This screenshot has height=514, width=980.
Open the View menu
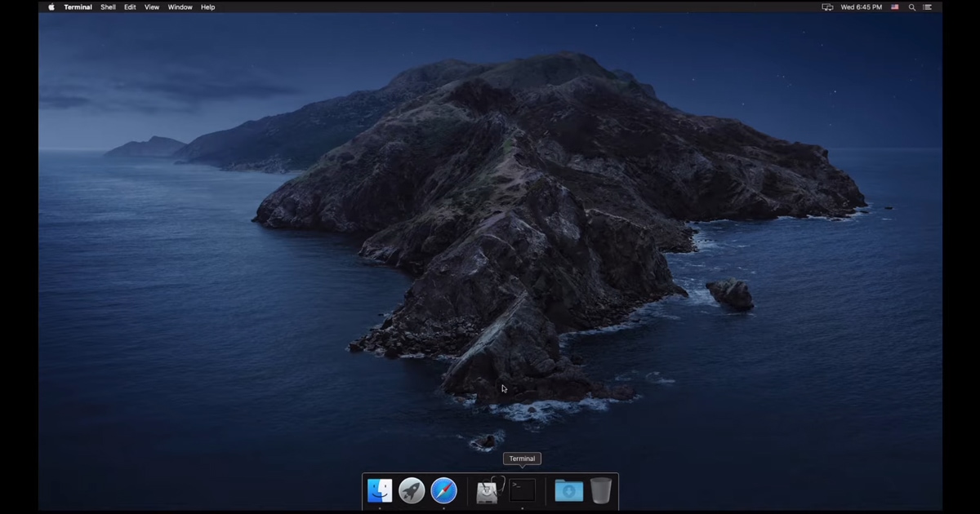tap(152, 7)
